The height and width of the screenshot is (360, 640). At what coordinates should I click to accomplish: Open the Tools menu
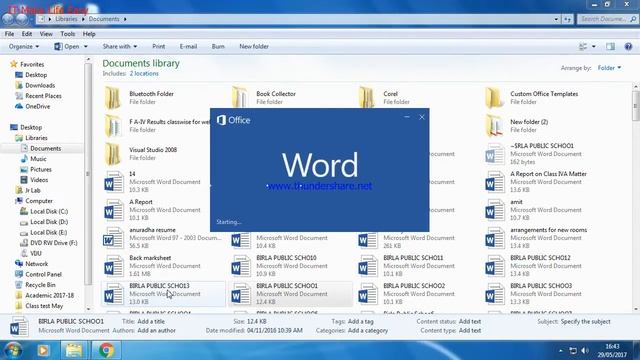pos(68,34)
